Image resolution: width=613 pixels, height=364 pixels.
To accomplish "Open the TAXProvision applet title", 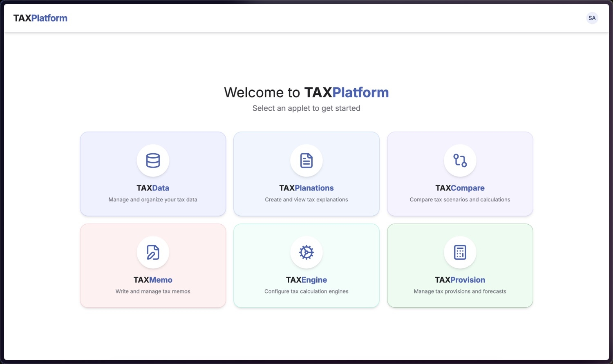I will tap(460, 280).
